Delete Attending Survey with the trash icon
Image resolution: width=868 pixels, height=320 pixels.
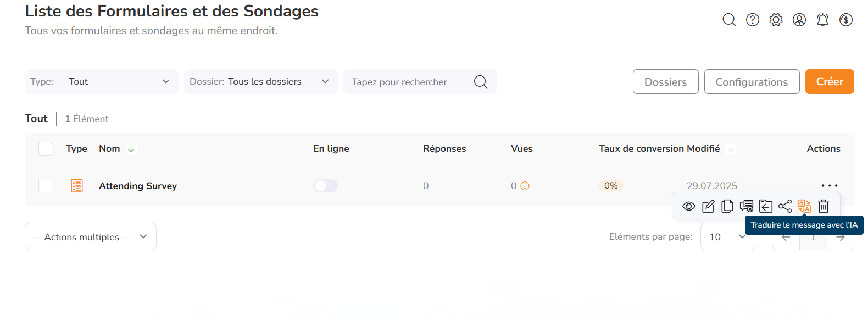pyautogui.click(x=824, y=206)
